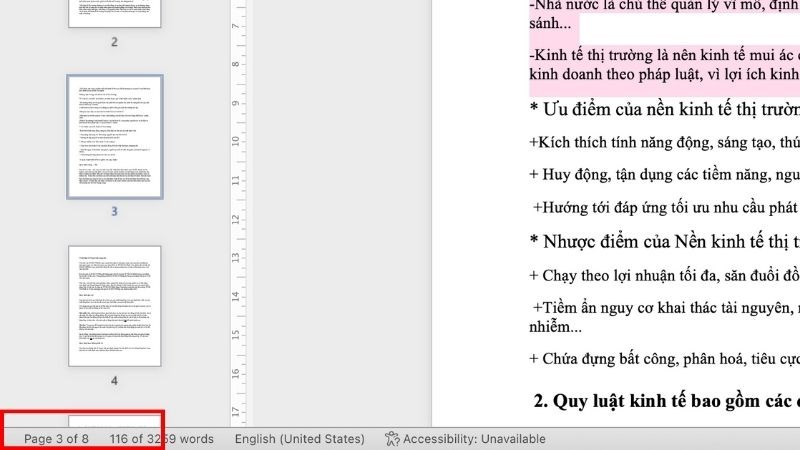Image resolution: width=800 pixels, height=450 pixels.
Task: Click the vertical ruler
Action: 238,213
